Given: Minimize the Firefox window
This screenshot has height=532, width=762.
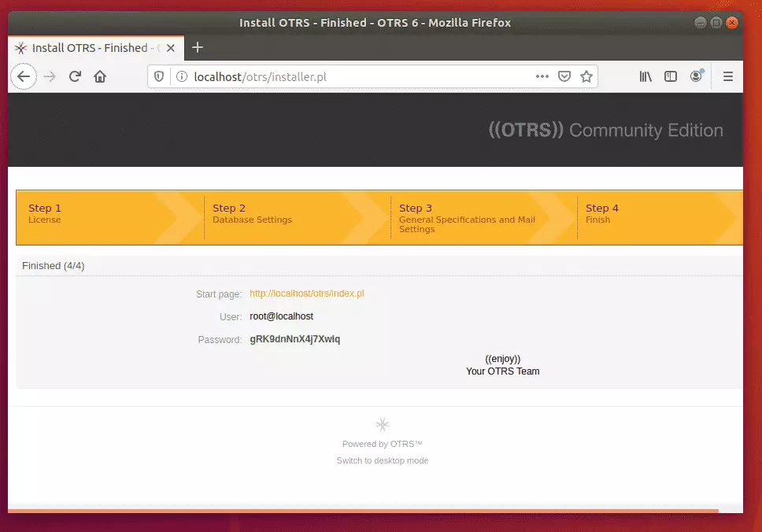Looking at the screenshot, I should pos(701,22).
